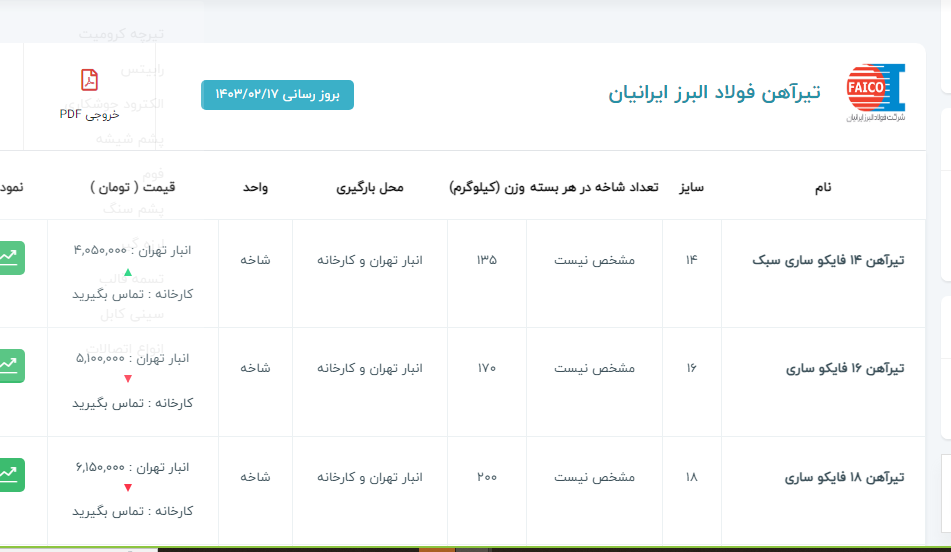Click green up arrow under 4,050,000 price
Viewport: 951px width, 552px height.
[127, 272]
